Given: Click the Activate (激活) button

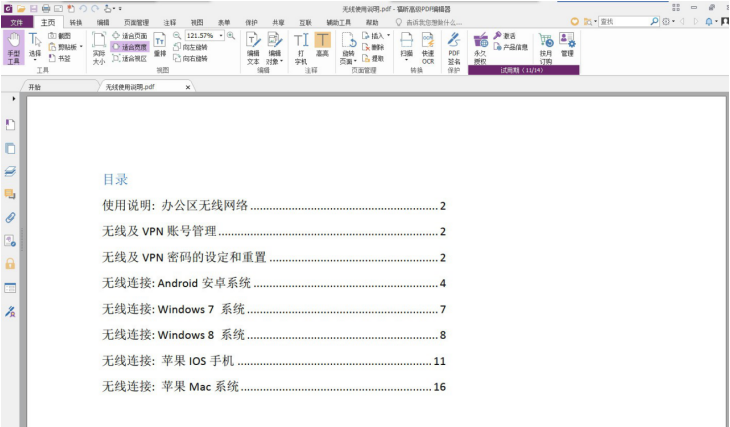Looking at the screenshot, I should (x=504, y=35).
